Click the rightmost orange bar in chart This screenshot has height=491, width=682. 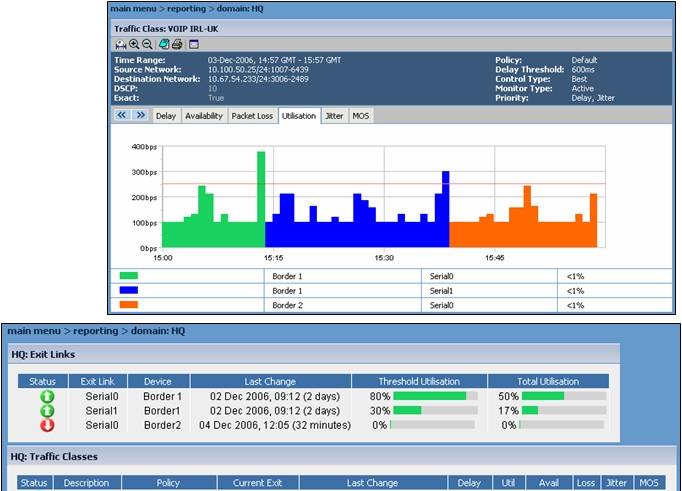[x=593, y=220]
